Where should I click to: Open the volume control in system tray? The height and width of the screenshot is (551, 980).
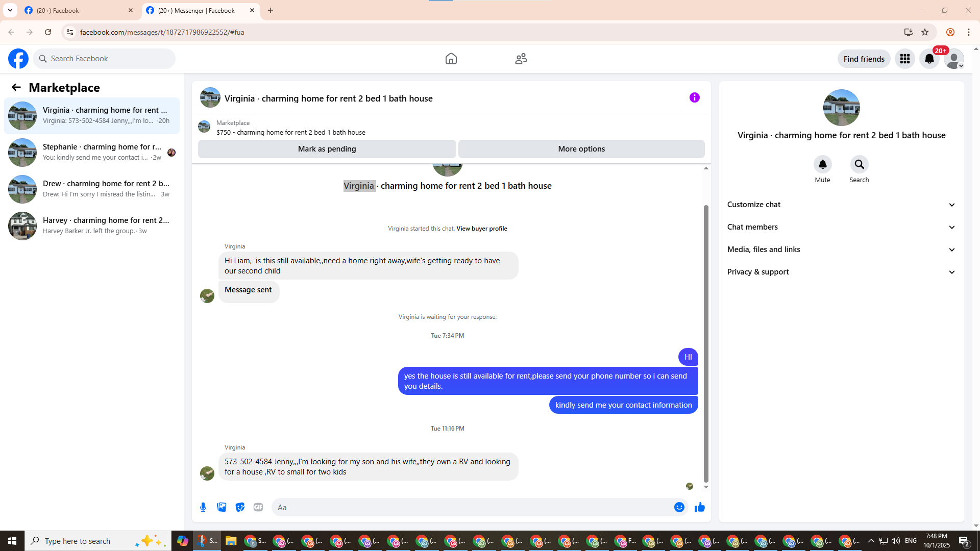(x=895, y=541)
